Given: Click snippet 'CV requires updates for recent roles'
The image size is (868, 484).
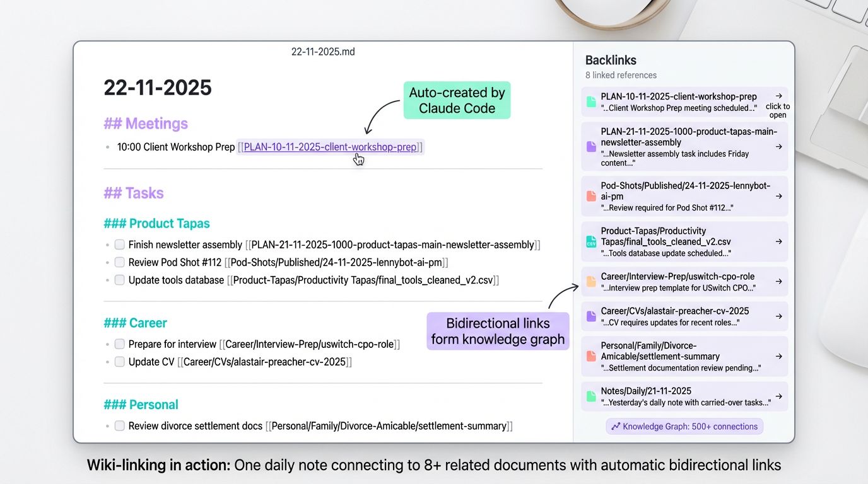Looking at the screenshot, I should tap(670, 323).
